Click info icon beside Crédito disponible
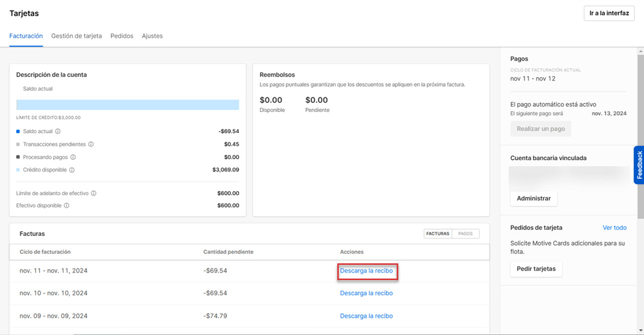The width and height of the screenshot is (644, 335). 72,170
